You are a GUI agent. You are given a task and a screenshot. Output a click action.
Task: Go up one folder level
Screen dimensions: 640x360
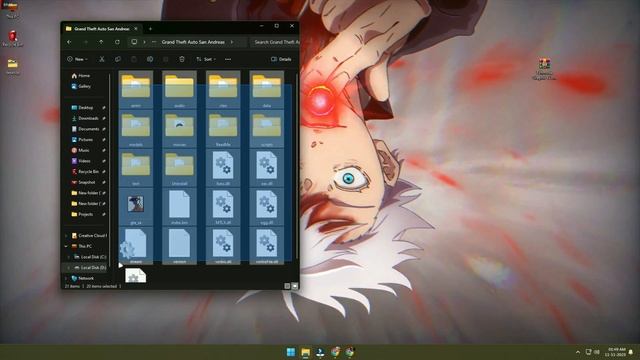tap(101, 42)
